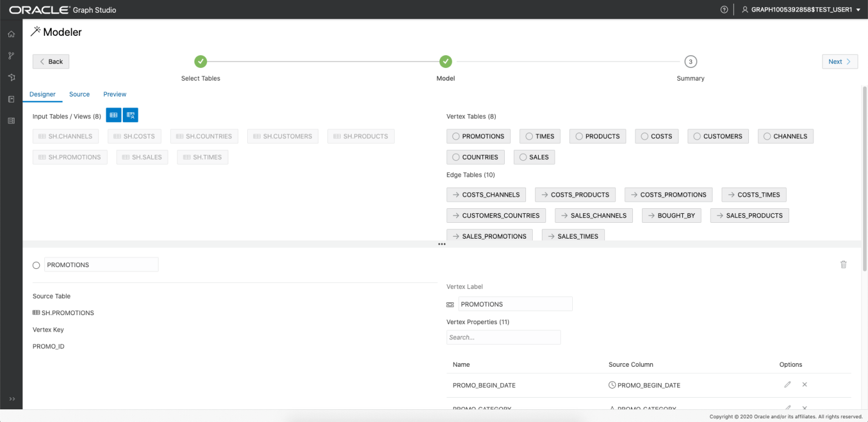
Task: Click the clock icon in PROMO_BEGIN_DATE source column
Action: pos(612,385)
